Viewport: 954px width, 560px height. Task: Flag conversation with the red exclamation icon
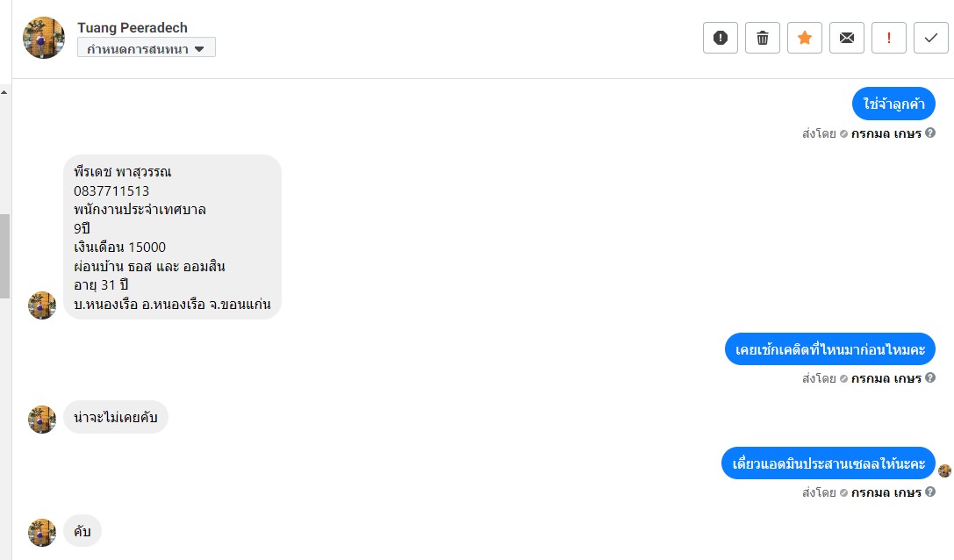889,38
